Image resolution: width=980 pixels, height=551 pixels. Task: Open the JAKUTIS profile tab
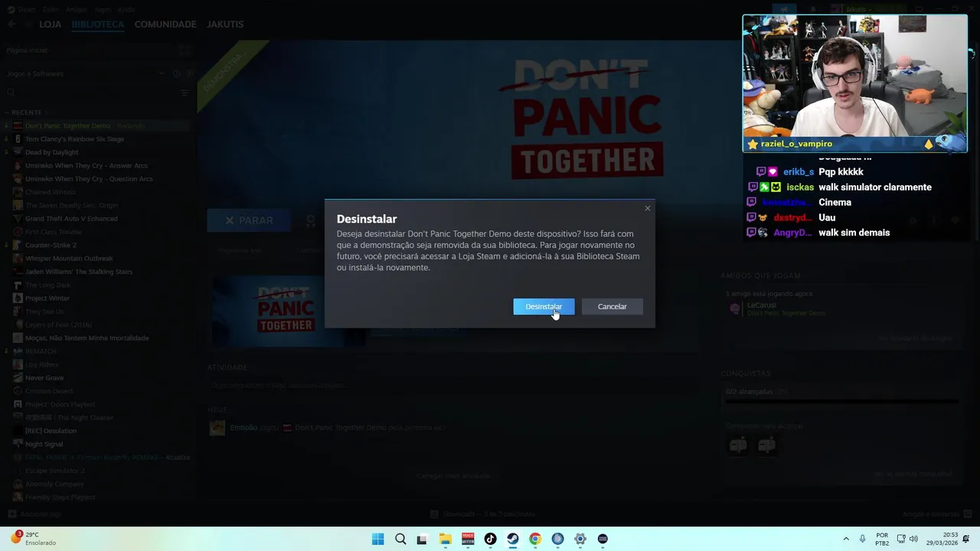[x=225, y=24]
